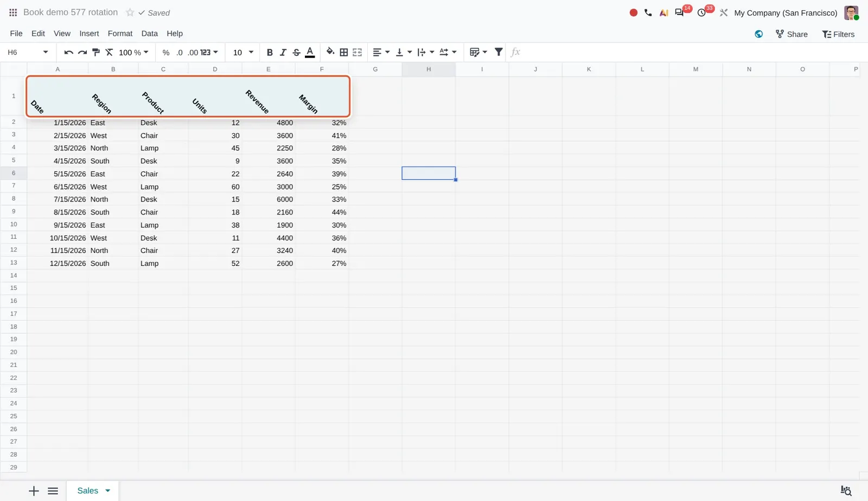This screenshot has height=501, width=868.
Task: Open the conversations icon with 14 badge
Action: point(680,12)
